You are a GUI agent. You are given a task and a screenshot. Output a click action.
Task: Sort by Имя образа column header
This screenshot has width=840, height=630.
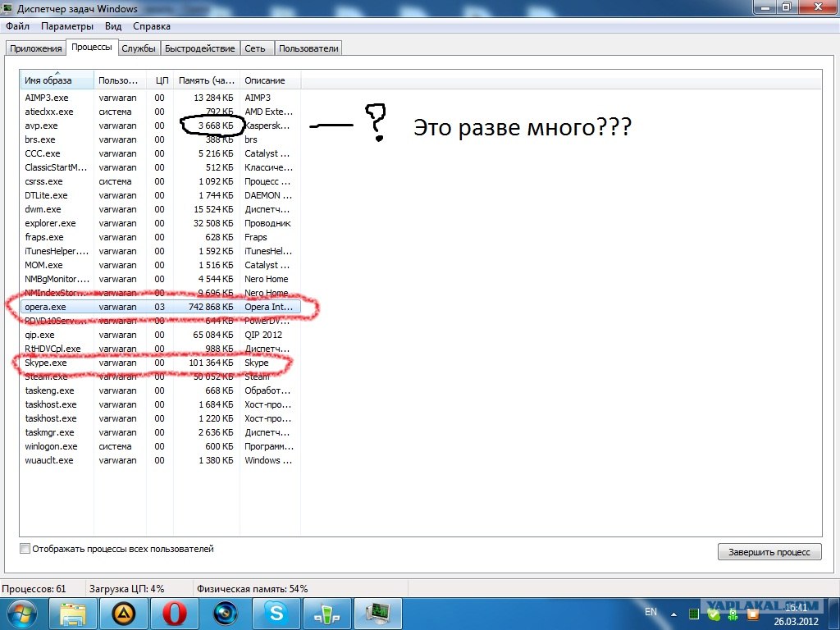57,80
